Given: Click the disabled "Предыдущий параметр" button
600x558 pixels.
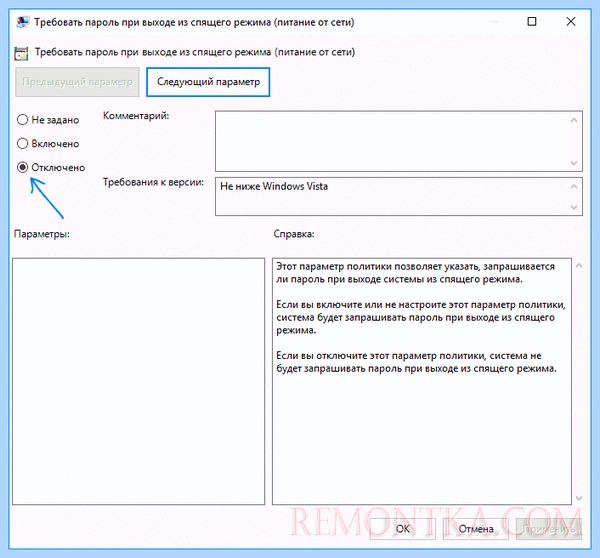Looking at the screenshot, I should tap(77, 82).
